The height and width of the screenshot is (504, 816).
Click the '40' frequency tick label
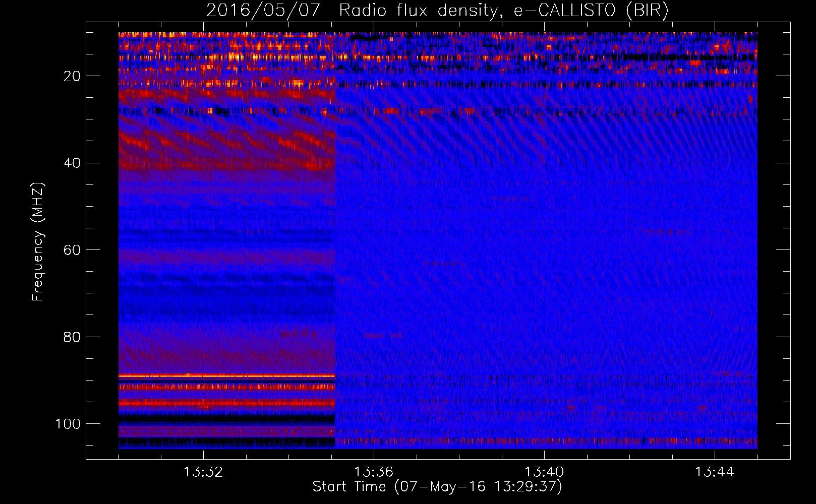(72, 163)
